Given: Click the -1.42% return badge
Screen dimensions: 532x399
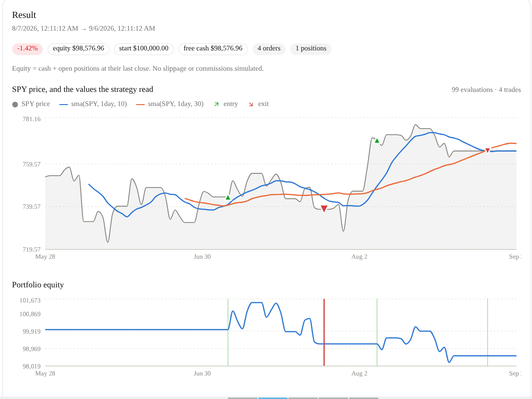Looking at the screenshot, I should click(x=27, y=49).
